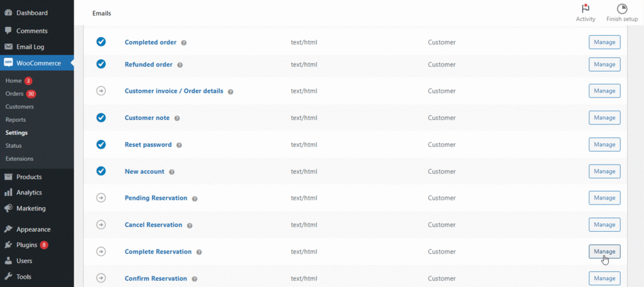Screen dimensions: 644x287
Task: Click the Finish setup progress icon
Action: pyautogui.click(x=622, y=9)
